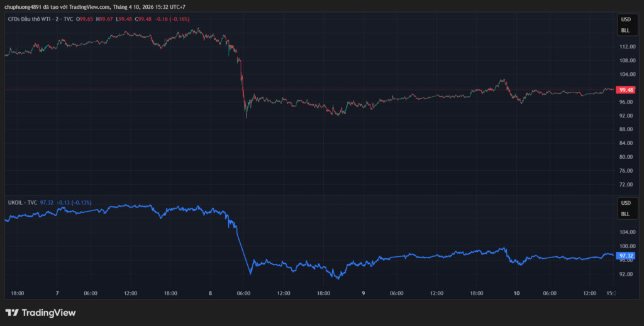Click the WTI open value O99.65 in the legend

point(85,19)
